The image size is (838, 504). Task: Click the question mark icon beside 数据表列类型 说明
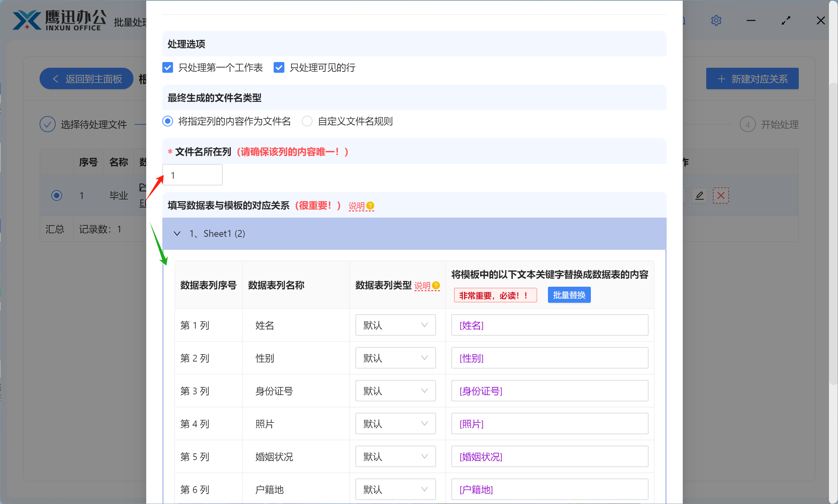point(436,285)
